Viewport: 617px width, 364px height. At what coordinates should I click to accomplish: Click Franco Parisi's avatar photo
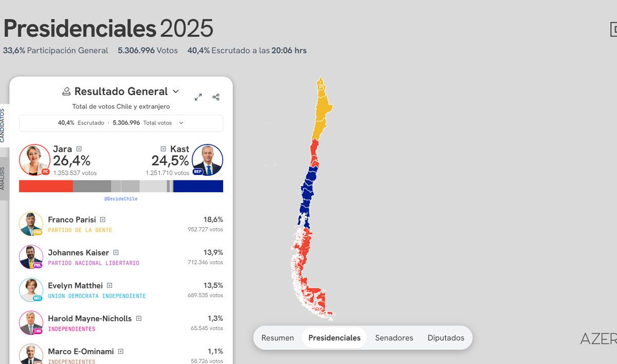coord(31,224)
